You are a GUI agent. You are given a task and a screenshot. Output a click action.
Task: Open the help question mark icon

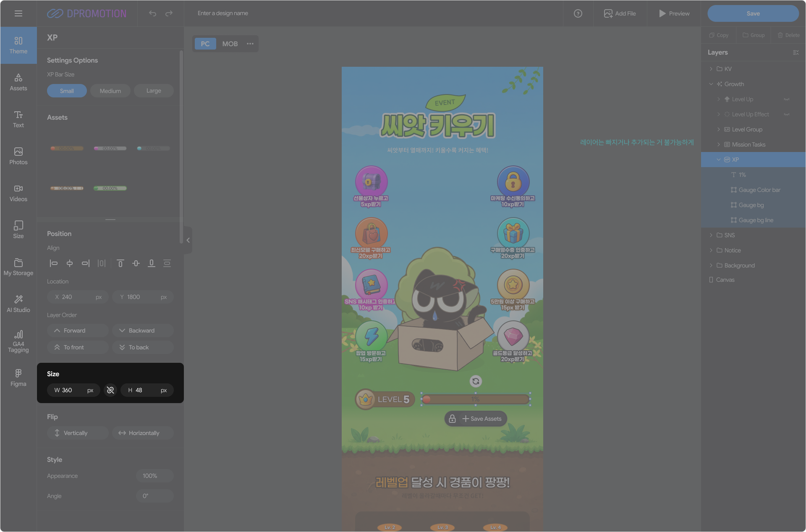(578, 13)
